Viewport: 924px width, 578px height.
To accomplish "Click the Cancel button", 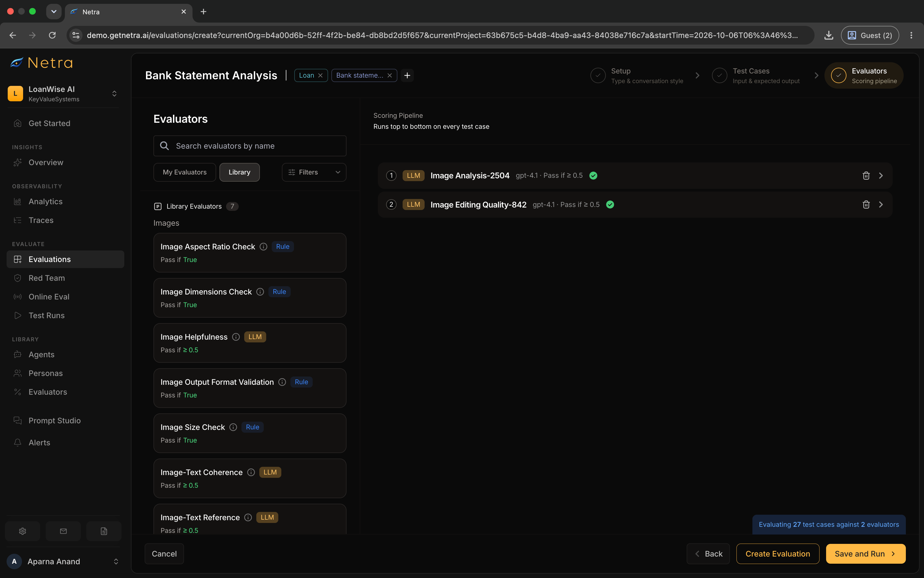I will pyautogui.click(x=164, y=554).
